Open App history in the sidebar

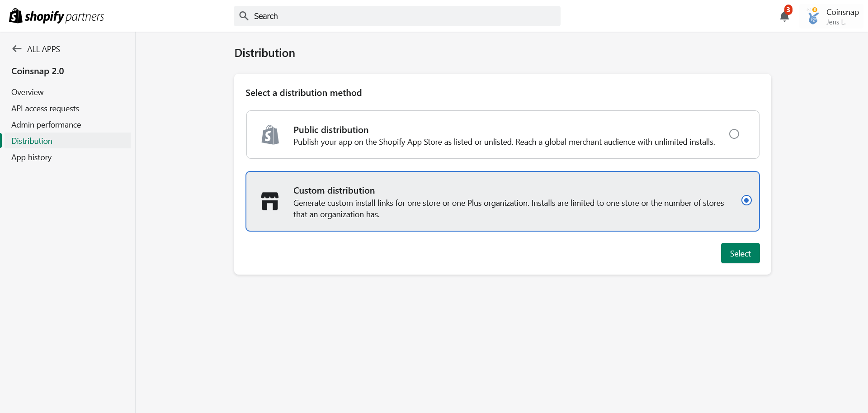click(32, 157)
